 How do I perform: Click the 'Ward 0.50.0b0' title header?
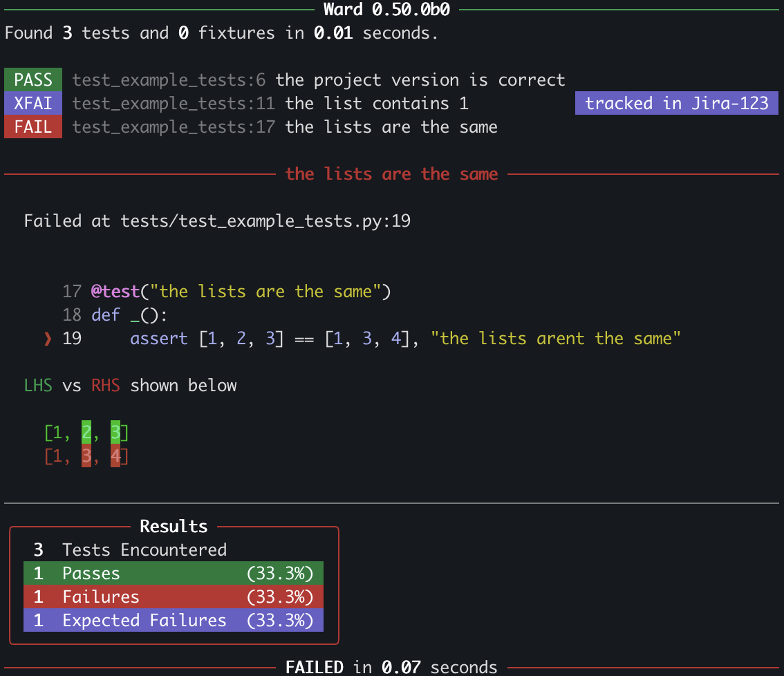point(391,10)
